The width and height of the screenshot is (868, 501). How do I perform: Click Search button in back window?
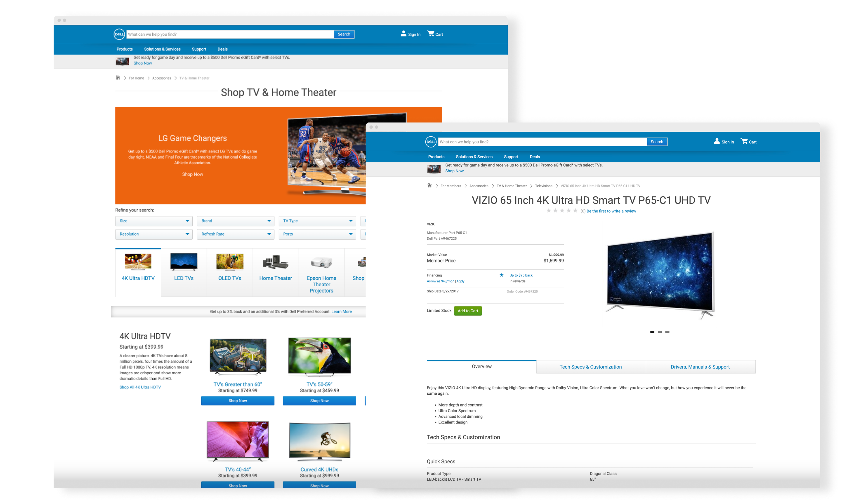coord(344,34)
